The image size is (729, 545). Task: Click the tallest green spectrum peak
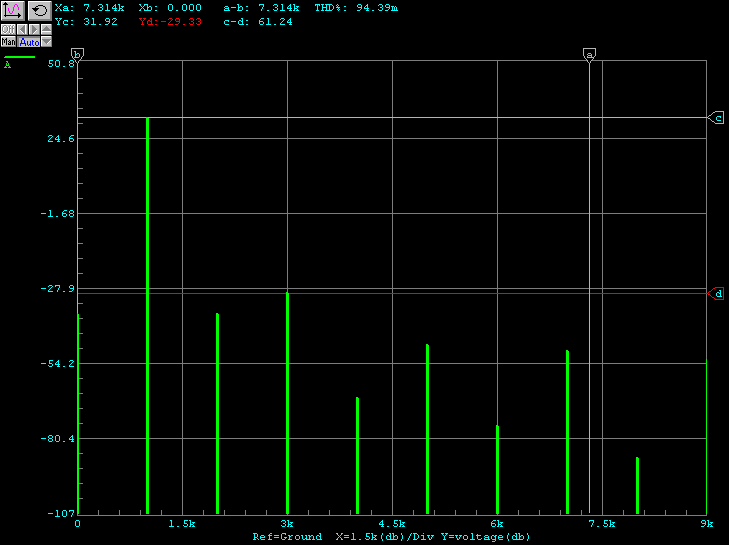coord(147,300)
